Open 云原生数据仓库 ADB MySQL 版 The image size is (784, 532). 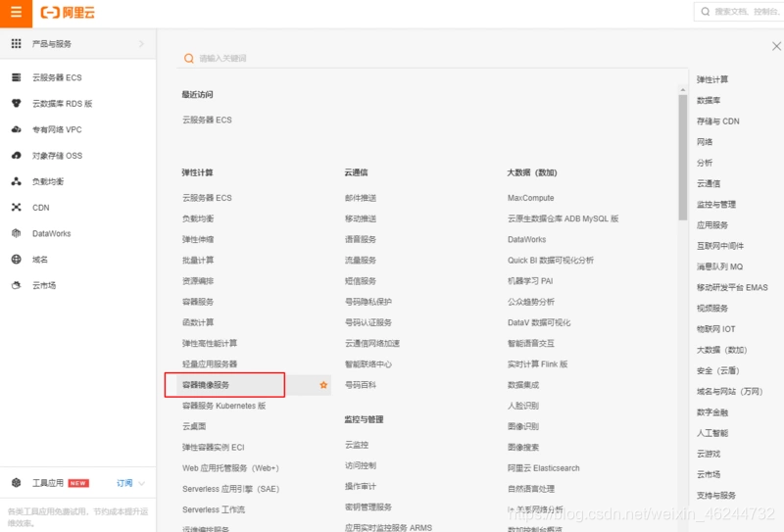pyautogui.click(x=563, y=219)
